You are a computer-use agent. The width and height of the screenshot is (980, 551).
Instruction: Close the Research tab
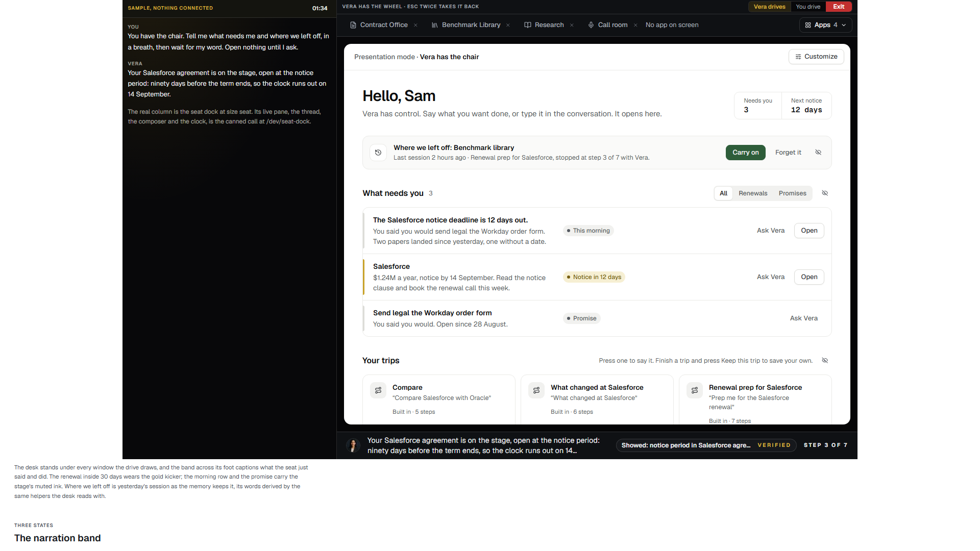pos(572,25)
